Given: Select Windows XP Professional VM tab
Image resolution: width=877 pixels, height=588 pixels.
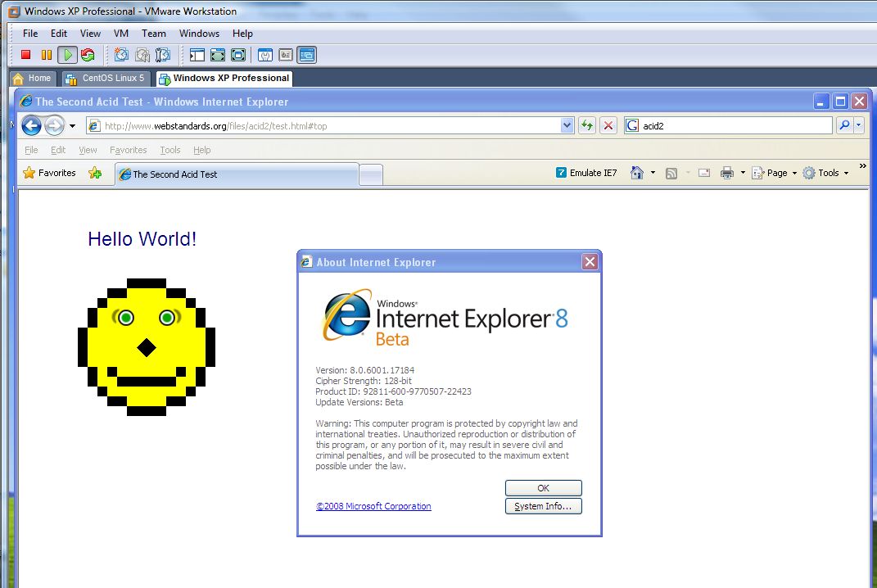Looking at the screenshot, I should coord(224,79).
